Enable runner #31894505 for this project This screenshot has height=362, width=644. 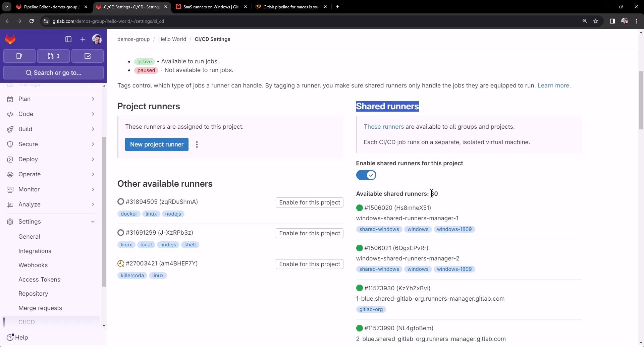pyautogui.click(x=309, y=203)
